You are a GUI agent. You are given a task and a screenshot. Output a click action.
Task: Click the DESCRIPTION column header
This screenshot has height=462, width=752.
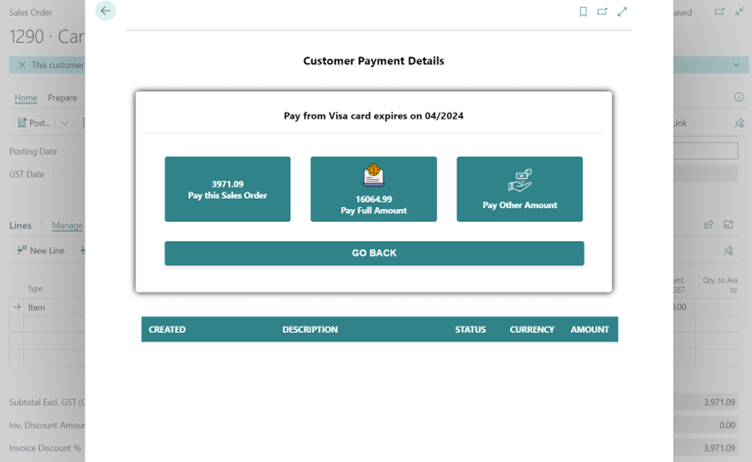click(310, 330)
